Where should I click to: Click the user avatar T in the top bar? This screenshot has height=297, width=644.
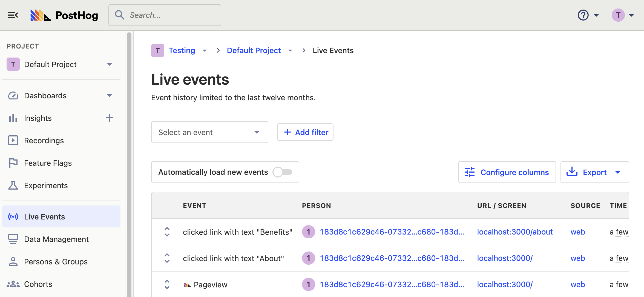coord(618,15)
